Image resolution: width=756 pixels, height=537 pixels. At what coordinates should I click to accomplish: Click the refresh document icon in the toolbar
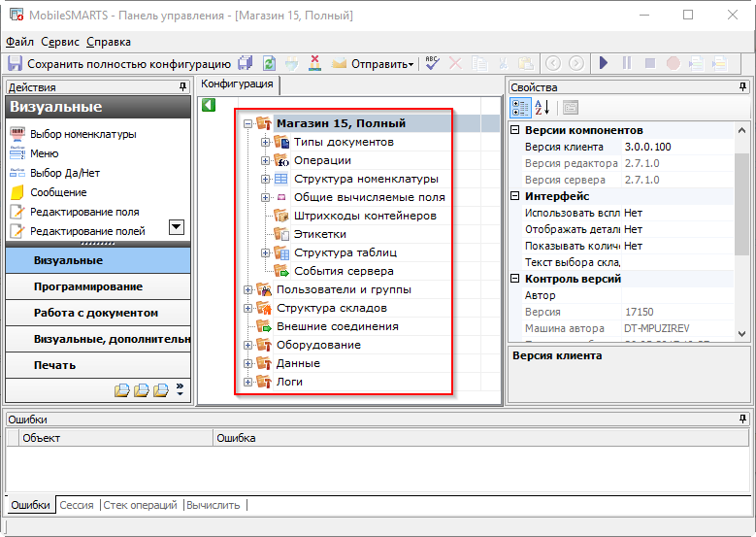(x=269, y=63)
